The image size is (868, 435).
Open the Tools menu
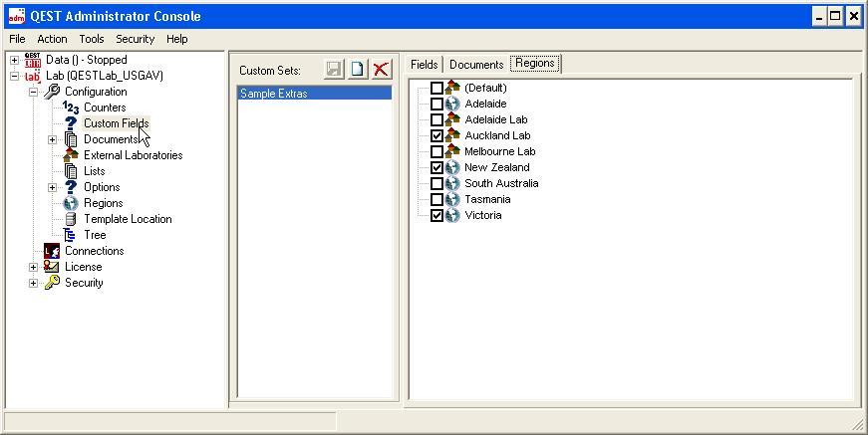pos(92,39)
